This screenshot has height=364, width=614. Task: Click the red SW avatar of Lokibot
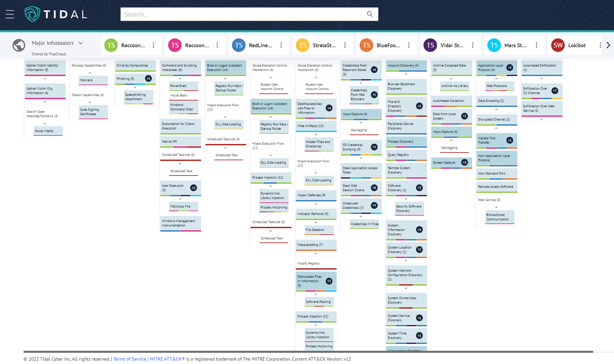pos(558,45)
